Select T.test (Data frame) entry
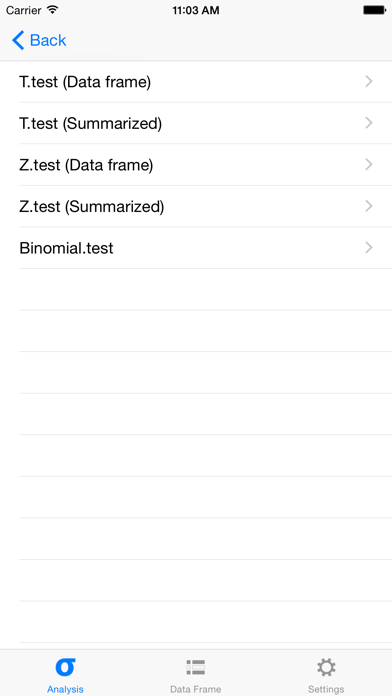Viewport: 392px width, 696px height. [196, 82]
